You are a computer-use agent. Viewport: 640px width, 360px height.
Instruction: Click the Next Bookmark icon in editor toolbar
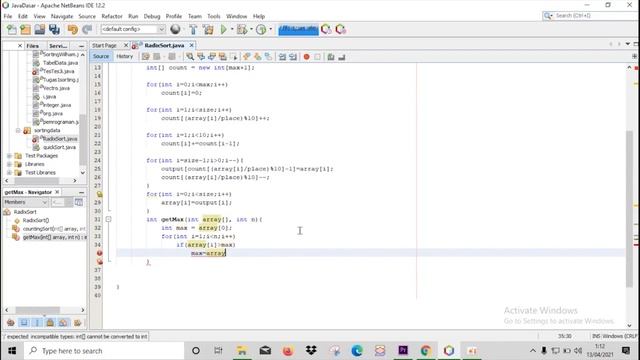coord(258,57)
